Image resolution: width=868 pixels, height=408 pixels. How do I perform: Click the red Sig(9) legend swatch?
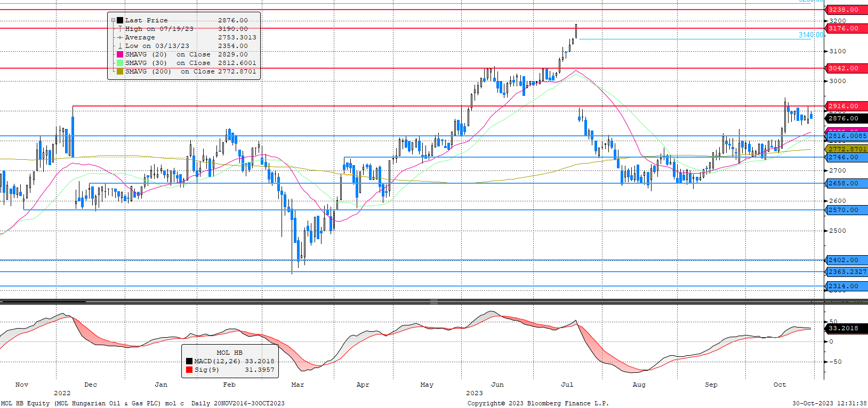[189, 370]
